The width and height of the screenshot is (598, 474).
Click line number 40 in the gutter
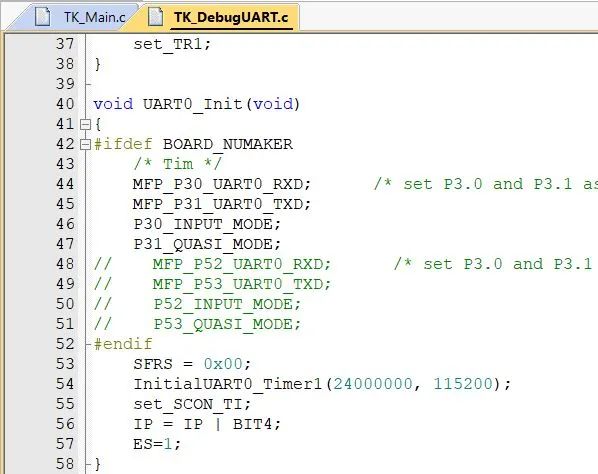tap(65, 104)
